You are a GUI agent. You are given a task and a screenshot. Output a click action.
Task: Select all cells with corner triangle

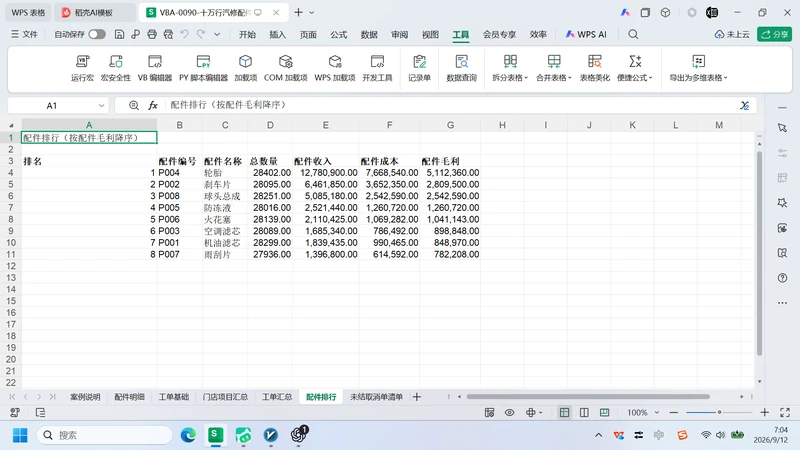pyautogui.click(x=11, y=125)
